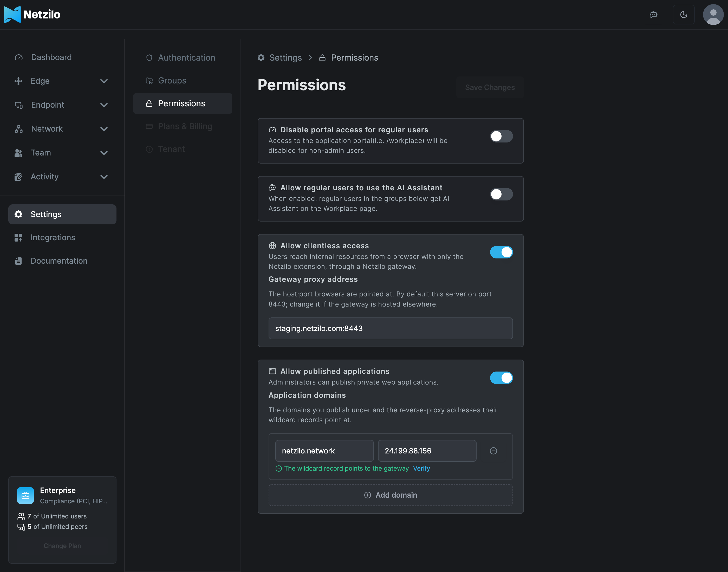Click the Endpoint devices icon in sidebar
This screenshot has height=572, width=728.
pos(19,105)
